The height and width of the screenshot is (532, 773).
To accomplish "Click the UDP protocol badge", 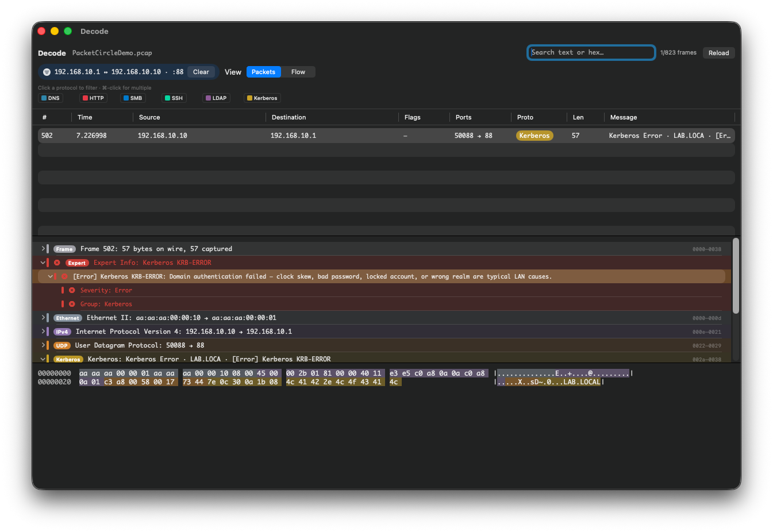I will point(62,345).
